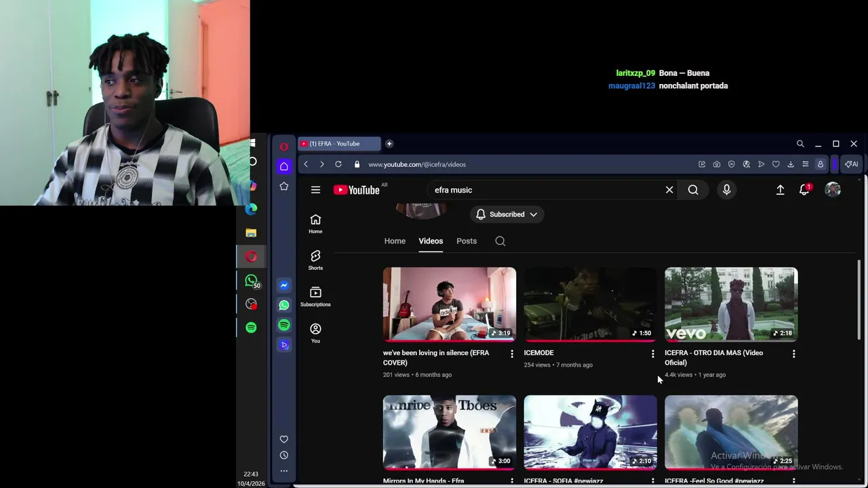Open Shorts from the YouTube sidebar
Viewport: 868px width, 488px height.
click(x=315, y=260)
